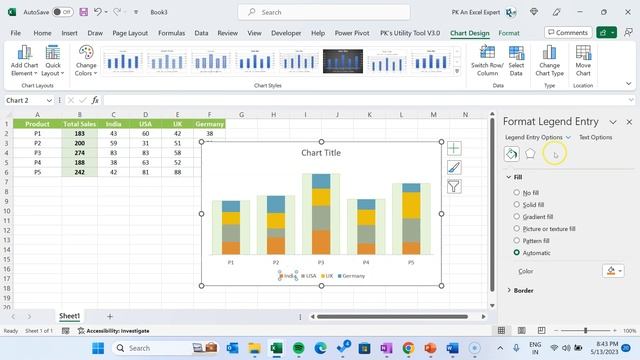This screenshot has height=360, width=640.
Task: Open the Format Legend Entry pane options chevron
Action: point(613,122)
